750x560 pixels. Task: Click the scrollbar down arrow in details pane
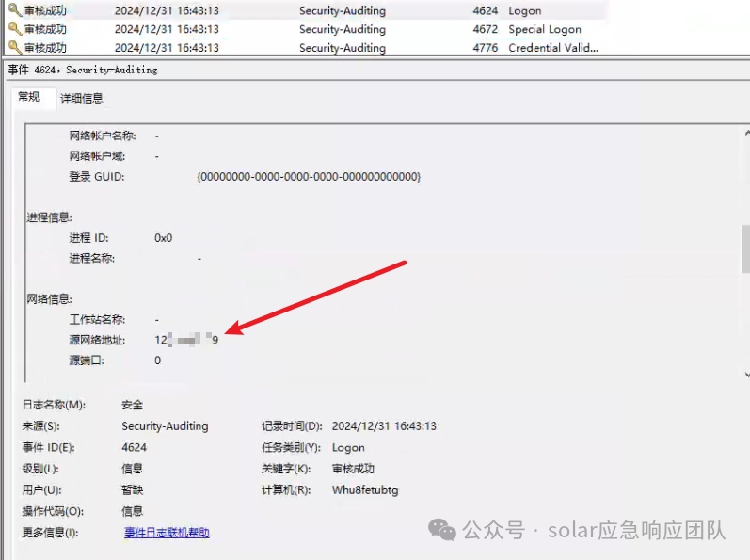click(744, 373)
